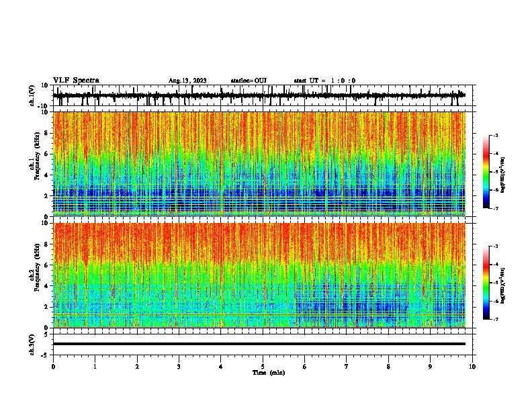The height and width of the screenshot is (411, 532).
Task: Click the "VLF Spectra" title text
Action: (77, 81)
